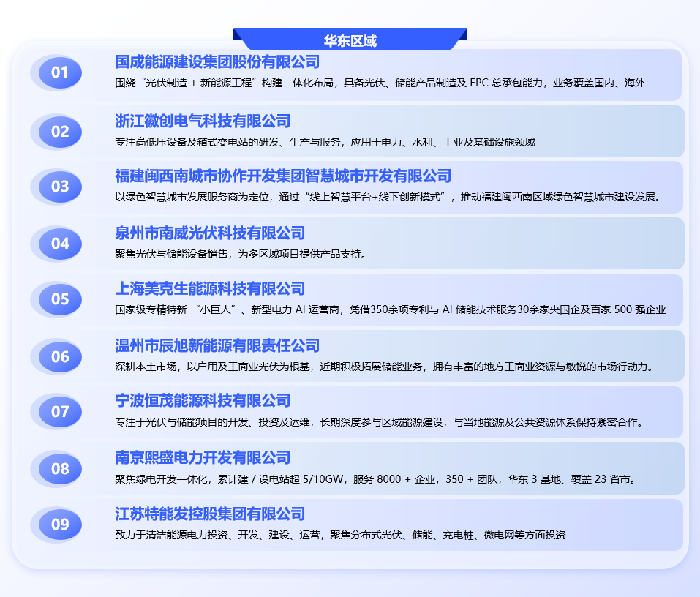This screenshot has height=597, width=700.
Task: Select 上海美克生能源科技有限公司 heading
Action: click(210, 289)
